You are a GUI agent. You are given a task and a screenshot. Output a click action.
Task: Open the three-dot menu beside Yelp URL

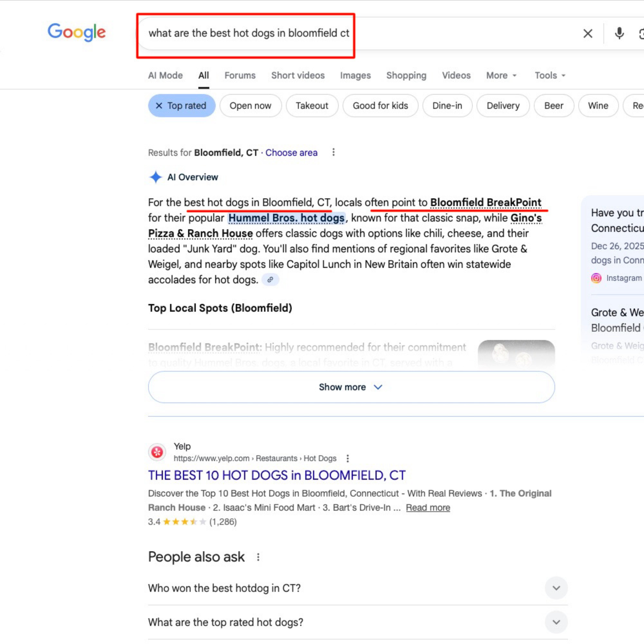tap(348, 459)
